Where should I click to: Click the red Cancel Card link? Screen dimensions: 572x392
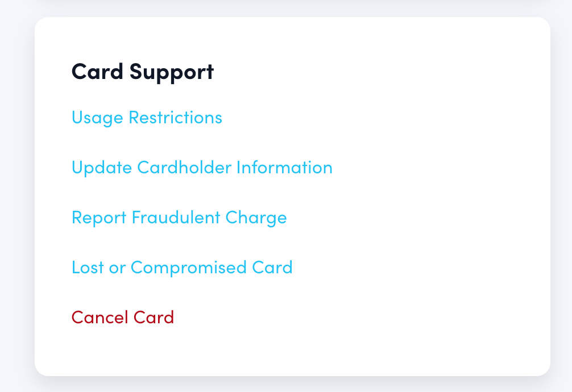tap(123, 317)
